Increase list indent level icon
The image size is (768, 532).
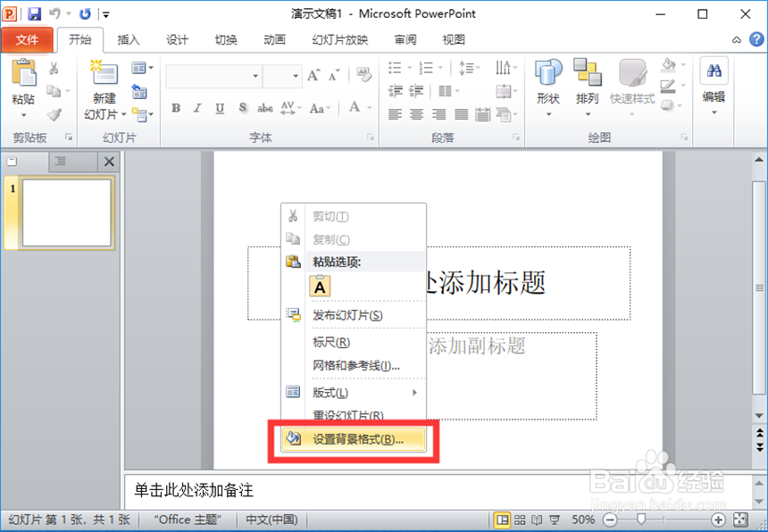[x=416, y=91]
